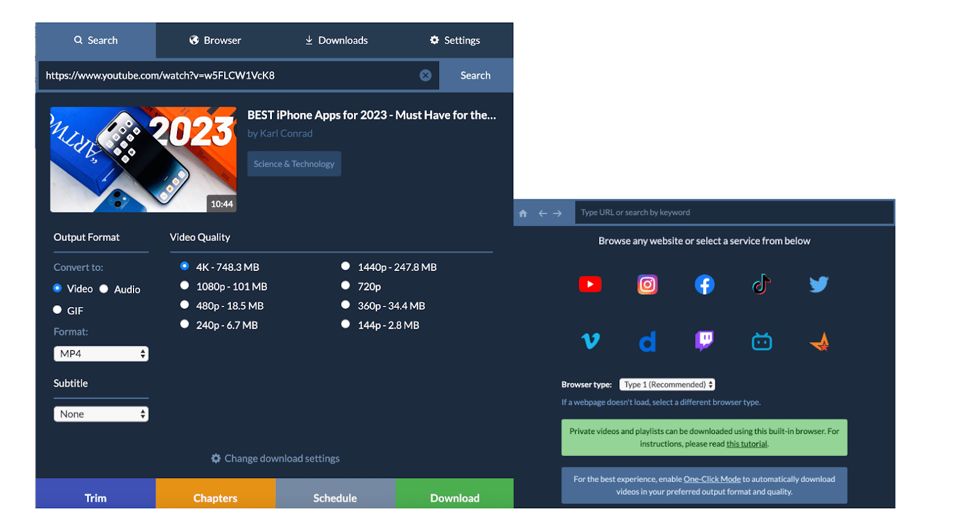The height and width of the screenshot is (526, 980).
Task: Click the iPhone 2023 video thumbnail
Action: (143, 159)
